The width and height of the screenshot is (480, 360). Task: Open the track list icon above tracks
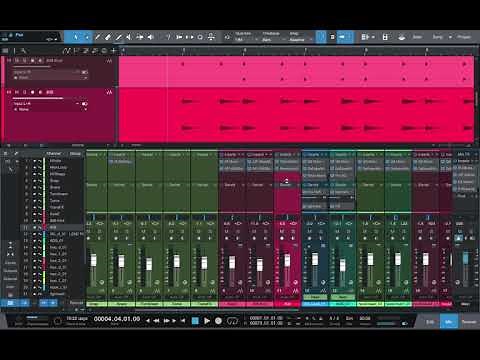(x=5, y=51)
